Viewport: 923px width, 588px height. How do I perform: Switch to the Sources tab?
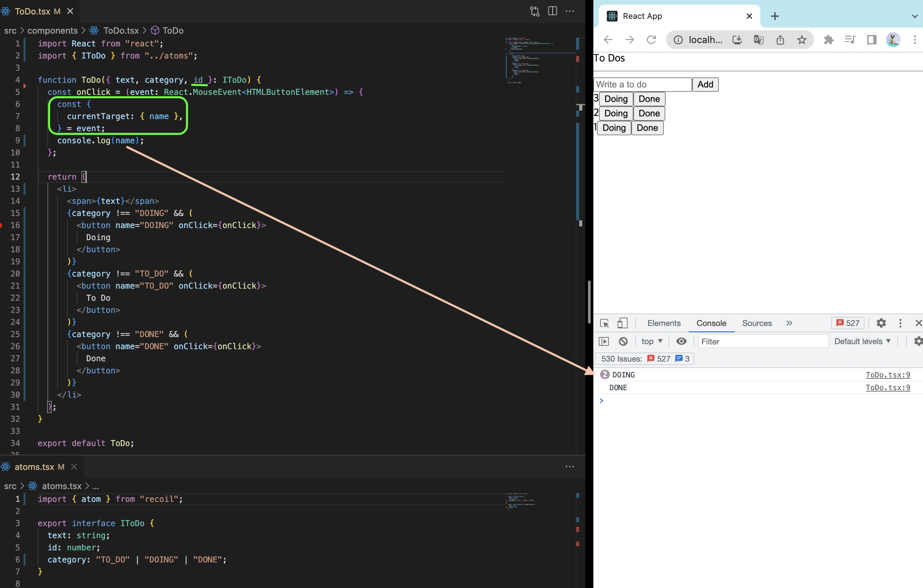pyautogui.click(x=756, y=323)
